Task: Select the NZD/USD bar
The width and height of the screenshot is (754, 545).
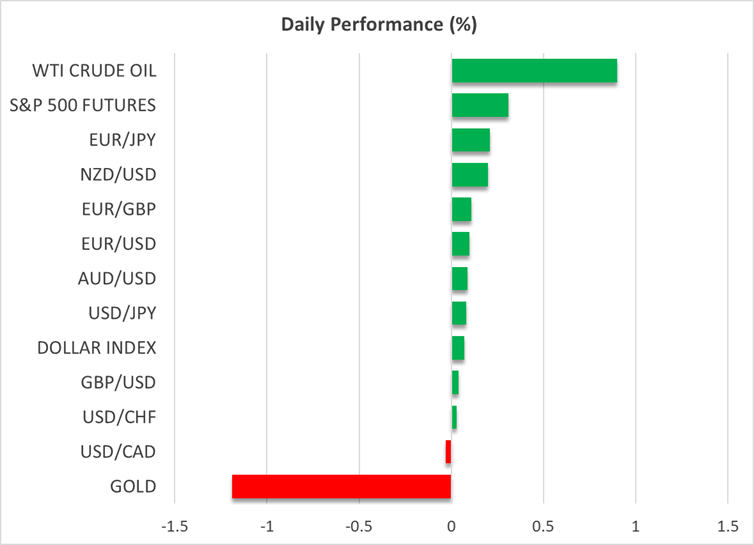Action: (x=470, y=175)
